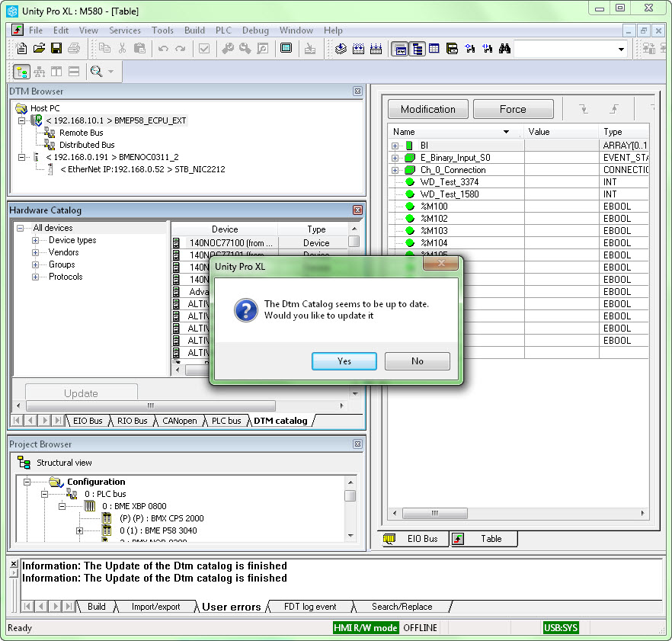Collapse the 192.168.10.1 BMEP58_ECPU_EXT node
This screenshot has width=672, height=641.
pos(21,120)
